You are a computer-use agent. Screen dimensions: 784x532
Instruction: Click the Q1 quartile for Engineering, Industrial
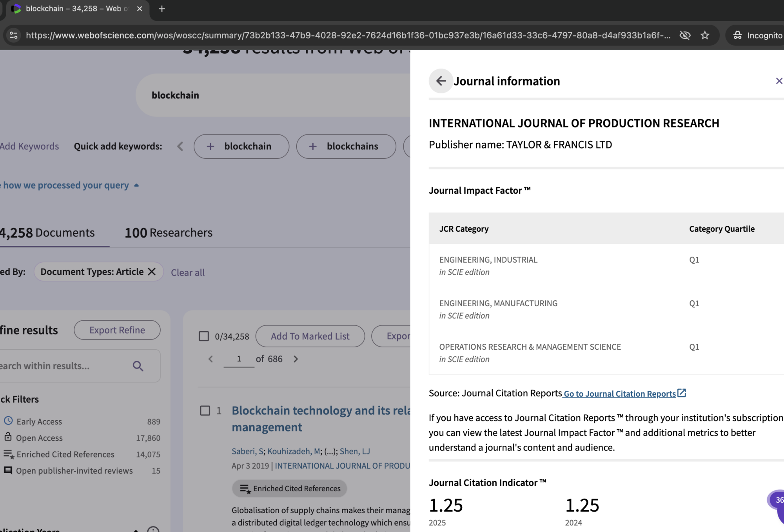coord(694,260)
